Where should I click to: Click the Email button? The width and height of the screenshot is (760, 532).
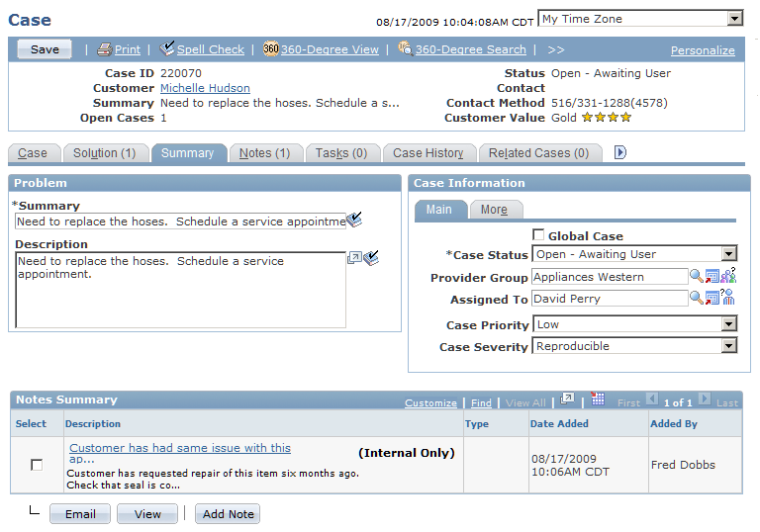click(x=80, y=513)
